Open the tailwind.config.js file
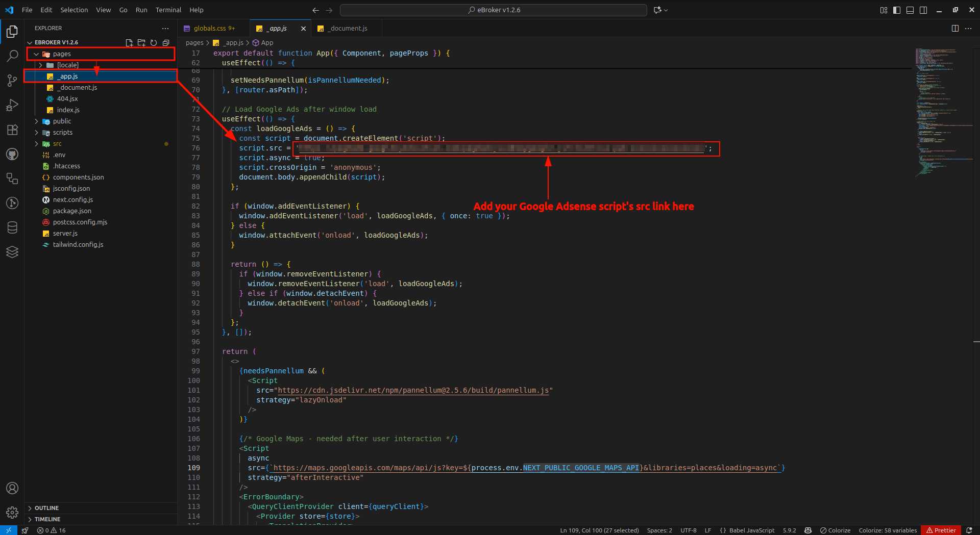 click(78, 245)
